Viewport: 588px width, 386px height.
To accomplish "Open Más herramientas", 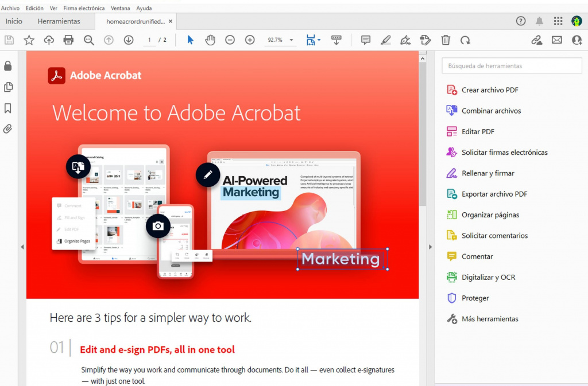I will tap(482, 319).
